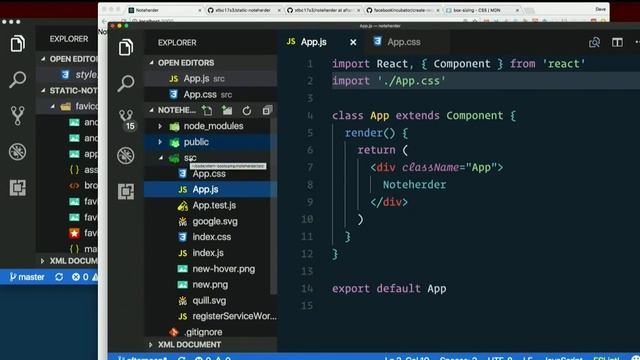Switch to facebookincubator/create browser tab
Screen dimensions: 640x360
coord(402,10)
